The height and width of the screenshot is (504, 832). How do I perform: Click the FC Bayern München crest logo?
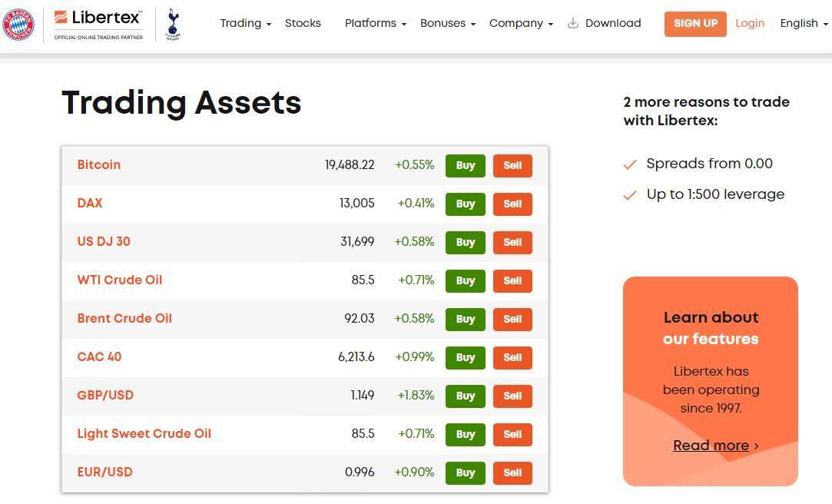(x=18, y=24)
